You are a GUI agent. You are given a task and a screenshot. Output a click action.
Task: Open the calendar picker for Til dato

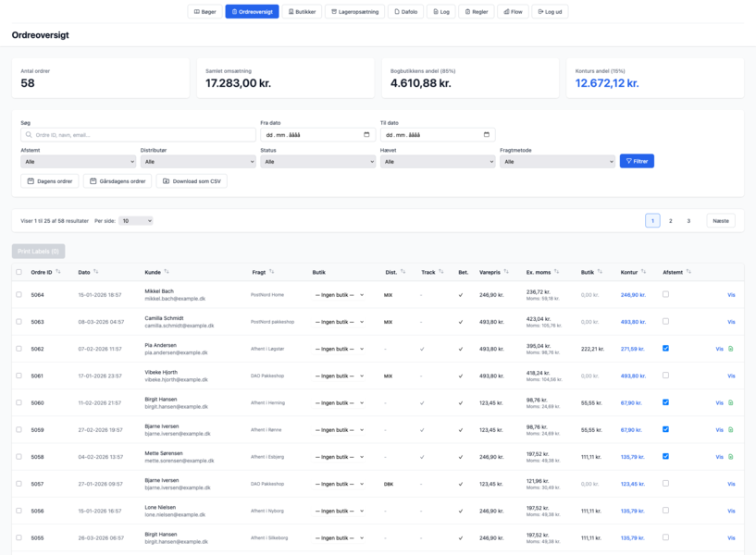click(486, 135)
